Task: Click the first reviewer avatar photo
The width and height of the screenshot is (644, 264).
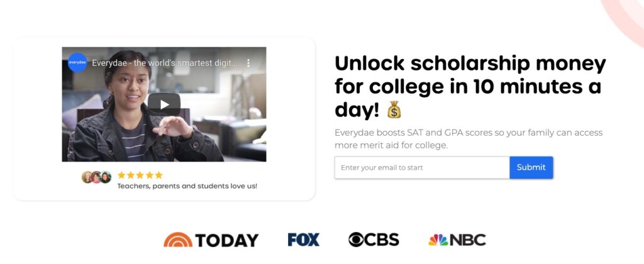Action: (x=87, y=177)
